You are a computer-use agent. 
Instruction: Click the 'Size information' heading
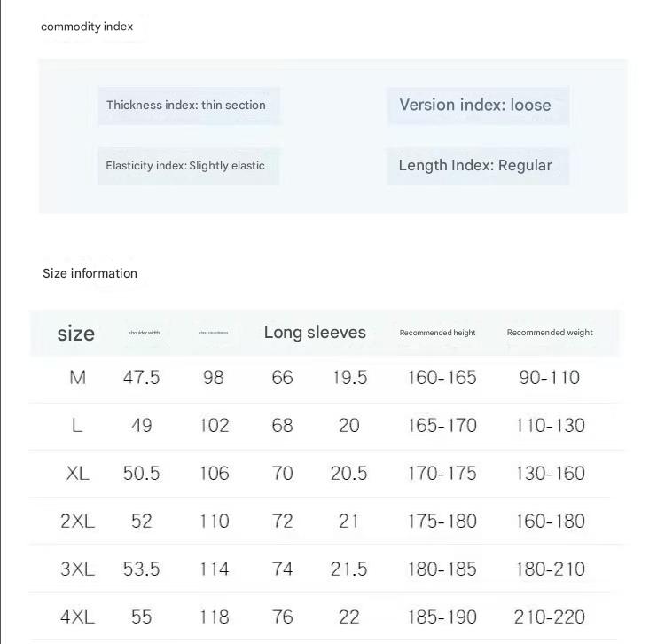coord(90,273)
